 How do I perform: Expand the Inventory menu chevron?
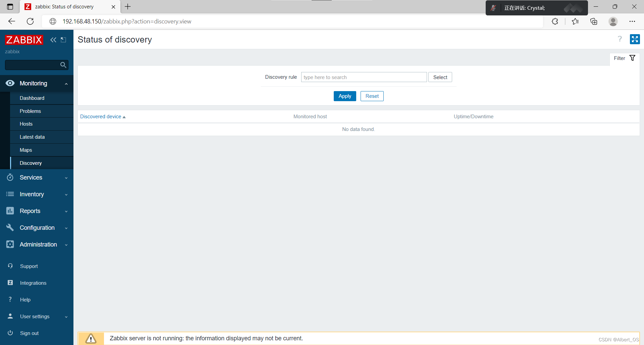66,195
